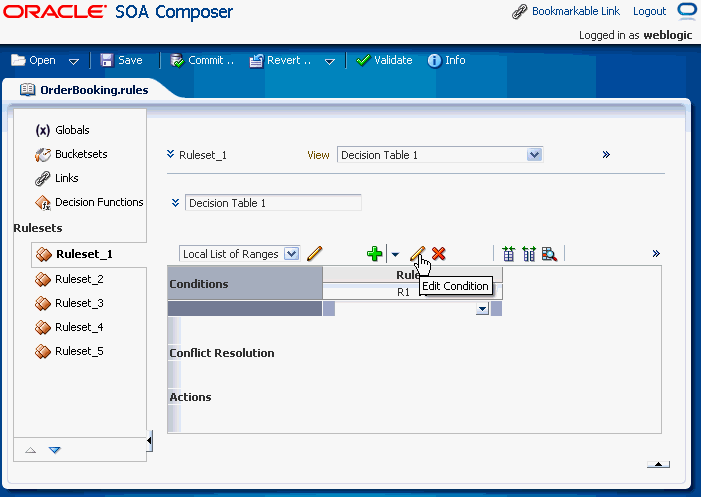701x497 pixels.
Task: Click the table magnifier find icon
Action: point(549,254)
